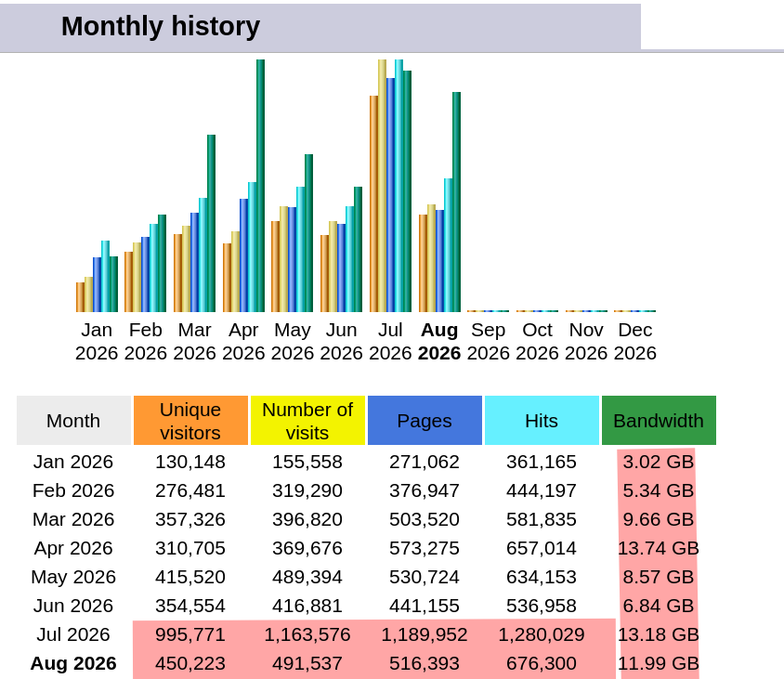Image resolution: width=784 pixels, height=679 pixels.
Task: Click the 319,290 visits cell
Action: 307,490
